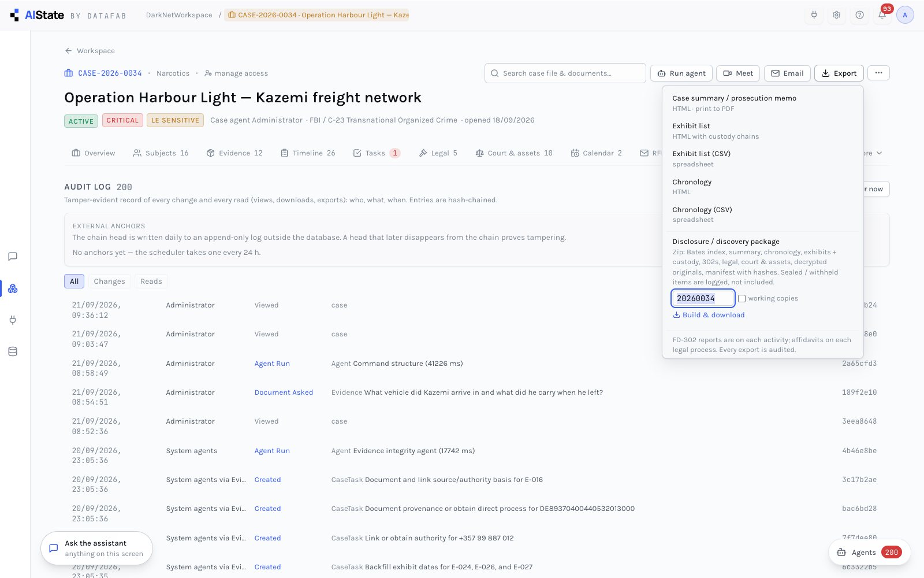Click the Bates prefix field 20260034
The width and height of the screenshot is (924, 578).
tap(703, 298)
